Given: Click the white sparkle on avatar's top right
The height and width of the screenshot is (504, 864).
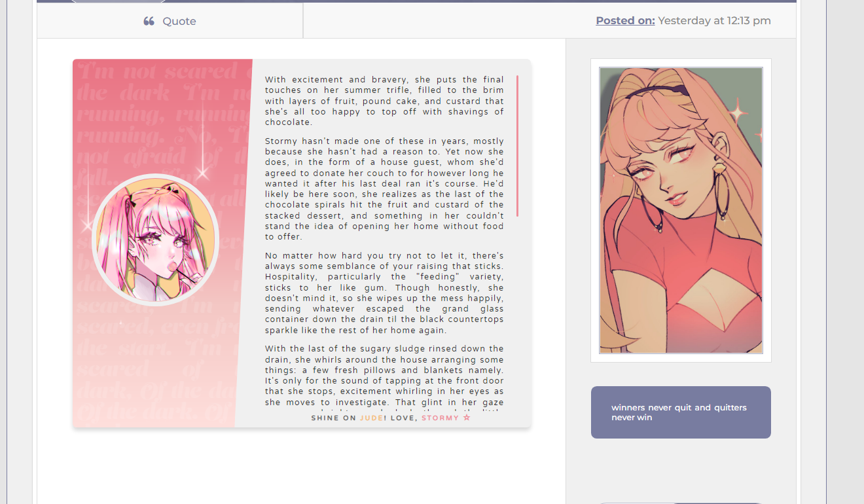Looking at the screenshot, I should tap(738, 113).
